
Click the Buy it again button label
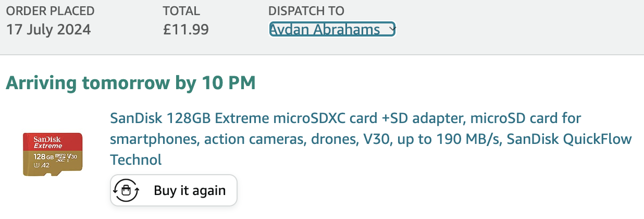click(190, 190)
